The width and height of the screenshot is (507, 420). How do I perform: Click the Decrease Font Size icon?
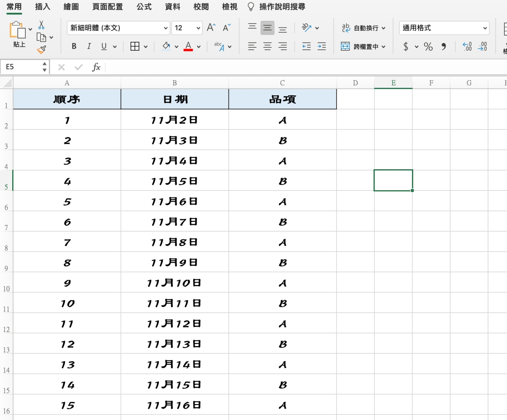pyautogui.click(x=227, y=28)
